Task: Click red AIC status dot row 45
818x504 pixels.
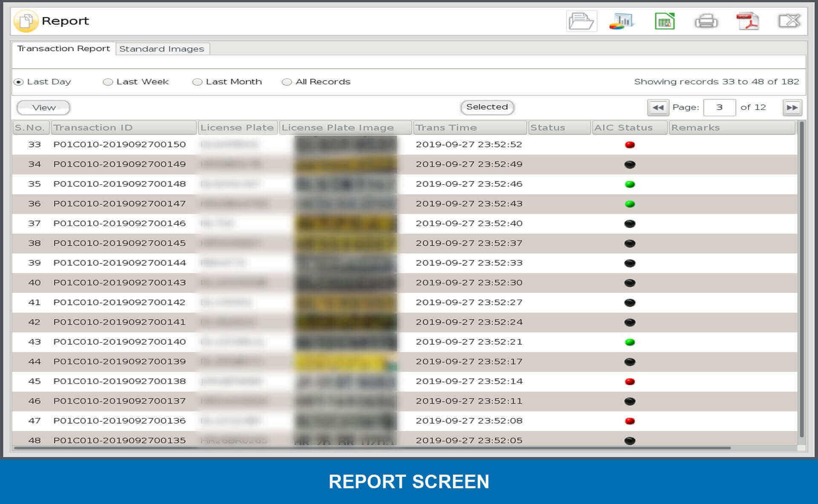Action: 630,381
